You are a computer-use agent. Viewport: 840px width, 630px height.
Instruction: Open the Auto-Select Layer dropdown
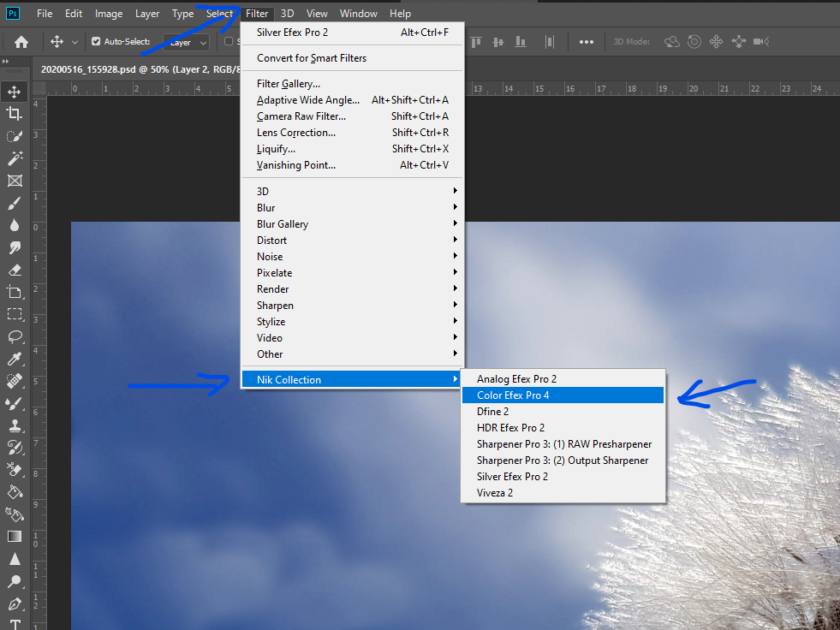[186, 42]
